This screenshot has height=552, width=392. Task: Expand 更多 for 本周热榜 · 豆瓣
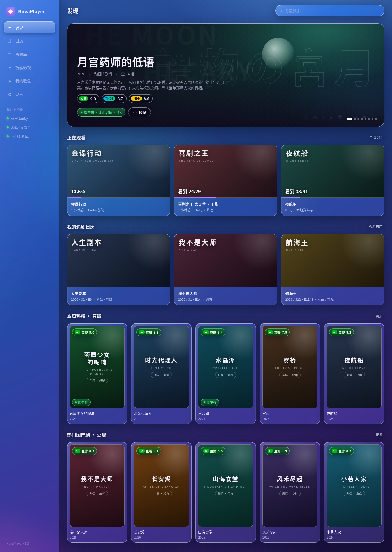coord(380,316)
